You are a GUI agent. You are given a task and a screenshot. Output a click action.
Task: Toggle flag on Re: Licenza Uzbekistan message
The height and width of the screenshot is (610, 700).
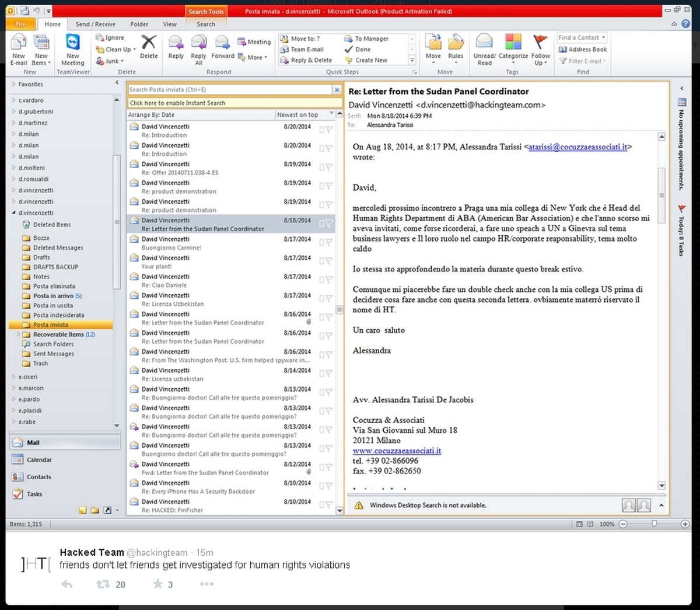point(329,298)
